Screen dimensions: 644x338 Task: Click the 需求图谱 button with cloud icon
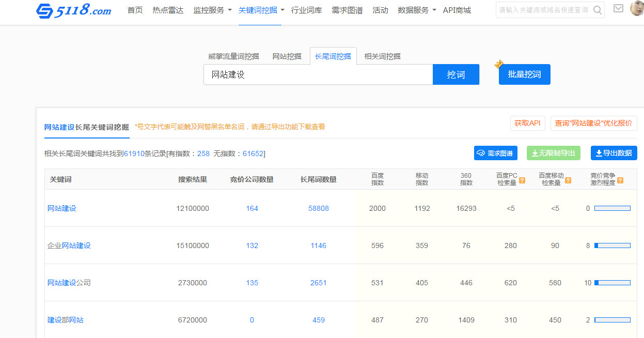point(495,153)
